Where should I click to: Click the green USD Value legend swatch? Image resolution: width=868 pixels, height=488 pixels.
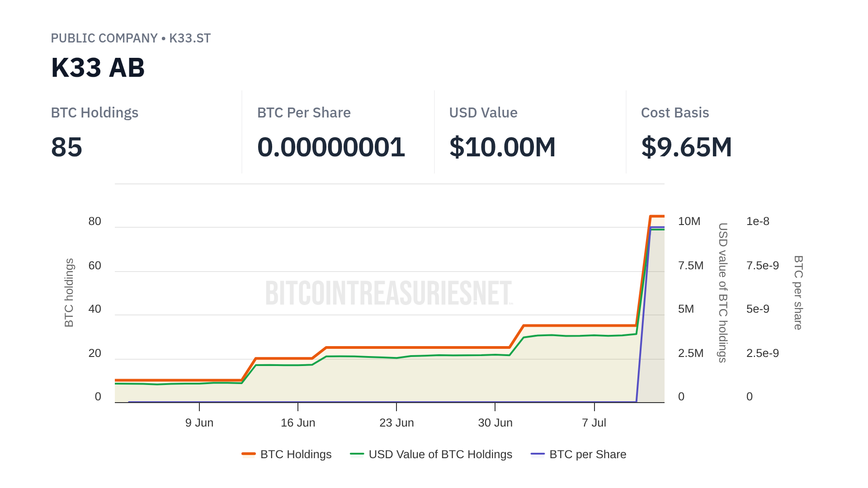357,454
